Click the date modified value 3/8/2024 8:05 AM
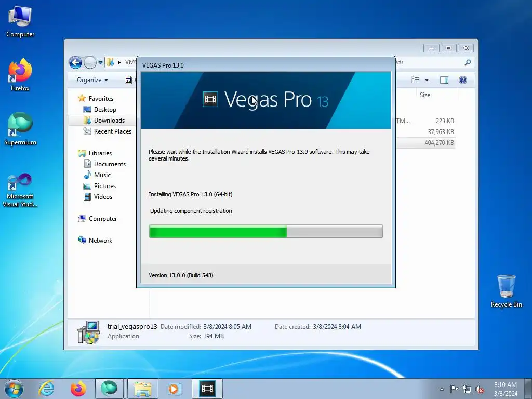Image resolution: width=532 pixels, height=399 pixels. [x=228, y=327]
